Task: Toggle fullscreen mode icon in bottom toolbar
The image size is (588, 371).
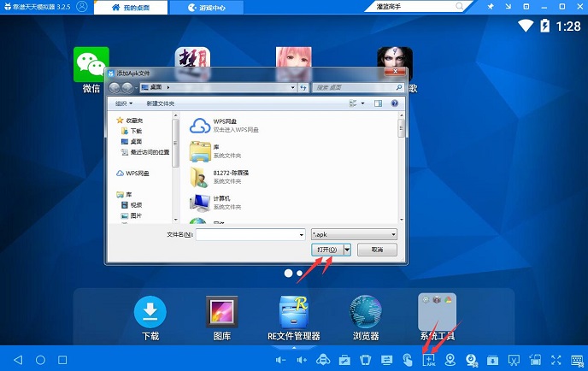Action: point(556,360)
